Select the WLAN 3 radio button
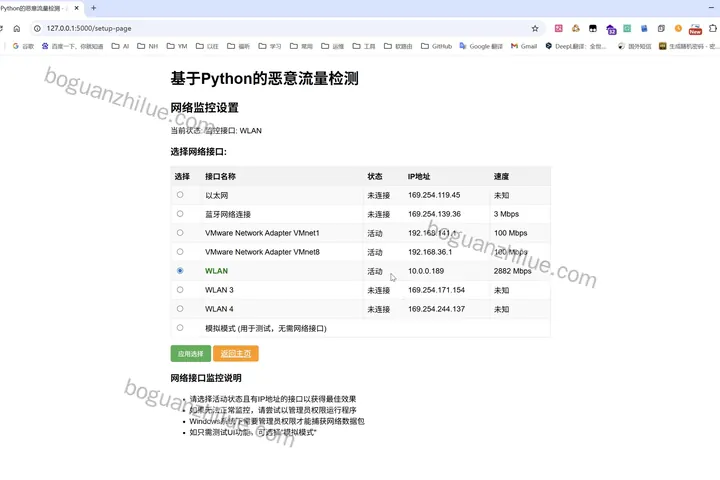The width and height of the screenshot is (720, 480). click(180, 289)
